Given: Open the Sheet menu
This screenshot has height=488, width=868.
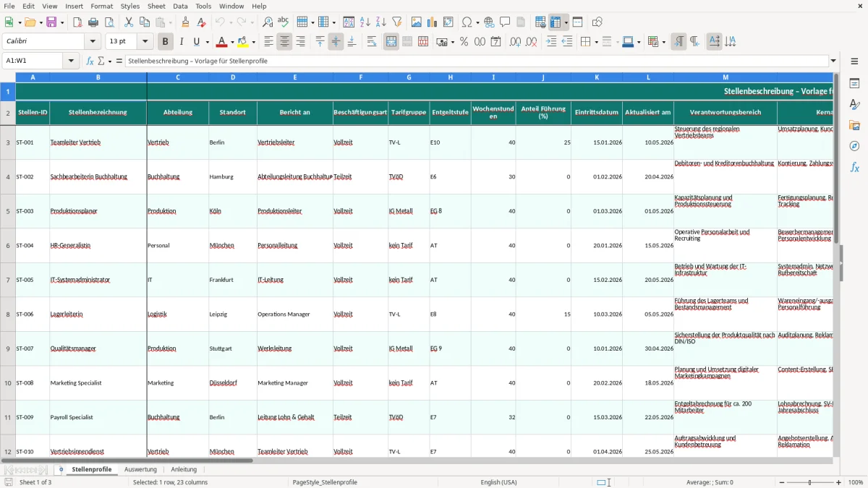Looking at the screenshot, I should pos(156,6).
